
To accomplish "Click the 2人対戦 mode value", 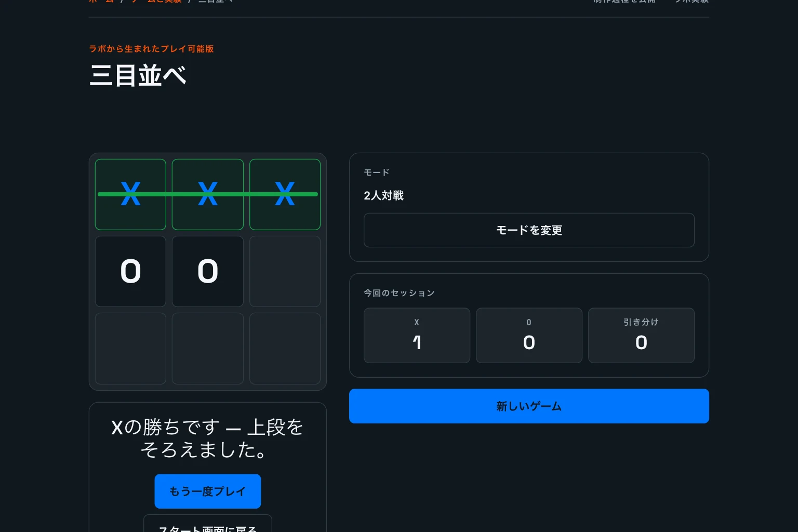I will [384, 195].
